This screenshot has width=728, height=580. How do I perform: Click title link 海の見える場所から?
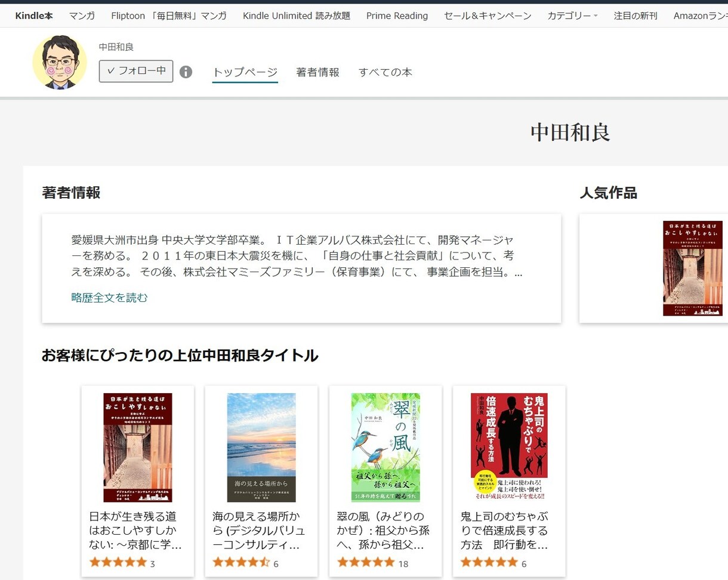259,530
